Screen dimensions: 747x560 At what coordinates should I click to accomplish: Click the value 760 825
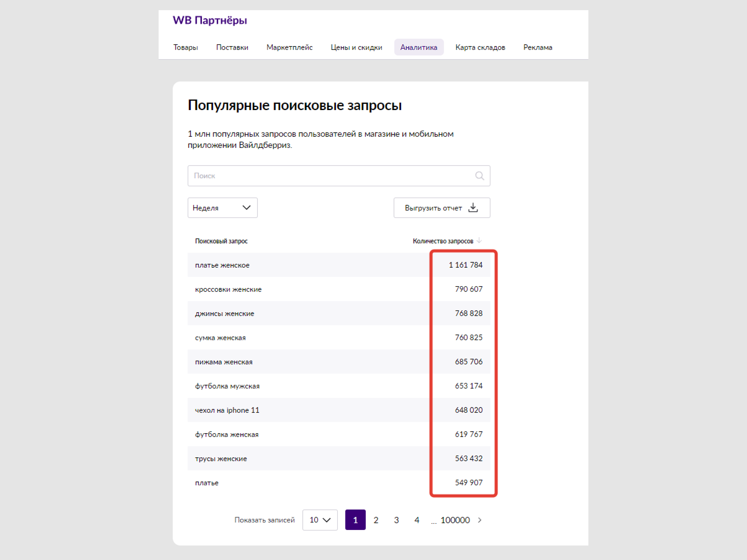click(x=469, y=337)
